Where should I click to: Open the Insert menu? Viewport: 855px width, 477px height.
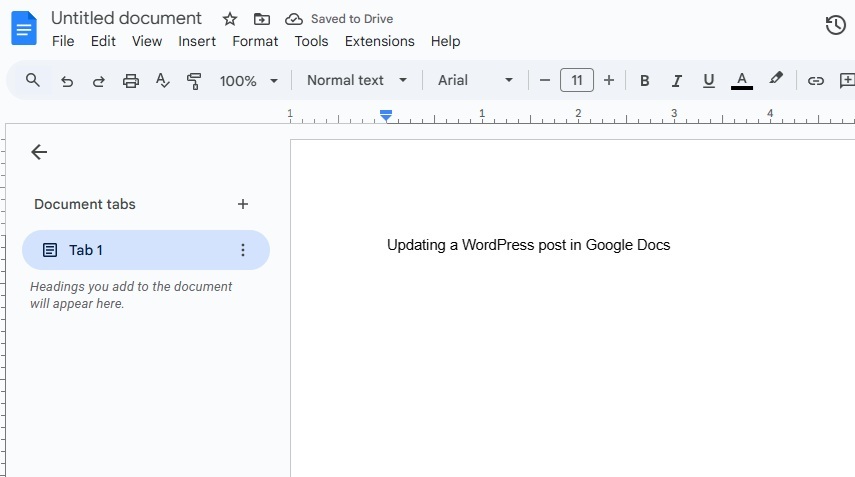[197, 41]
